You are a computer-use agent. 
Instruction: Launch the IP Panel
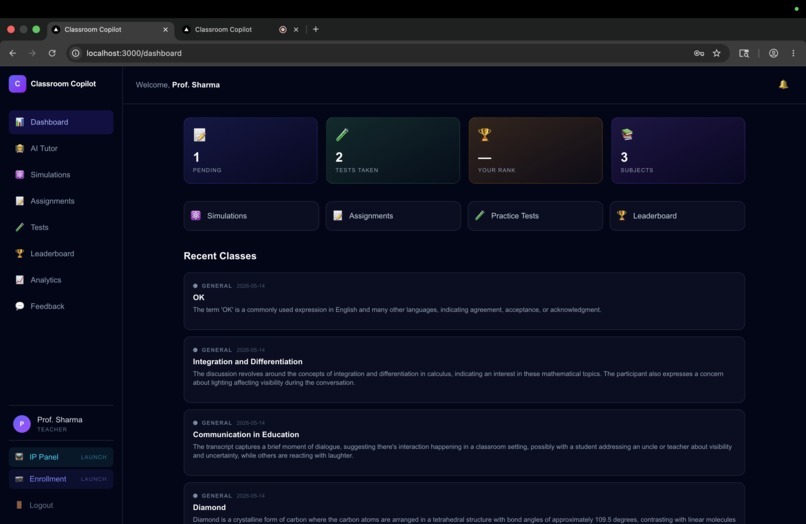point(61,457)
